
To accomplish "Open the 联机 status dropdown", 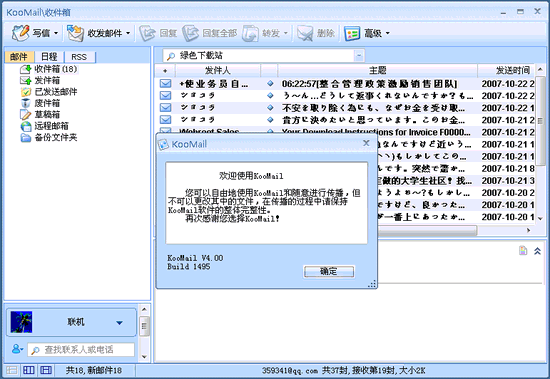I will [119, 323].
